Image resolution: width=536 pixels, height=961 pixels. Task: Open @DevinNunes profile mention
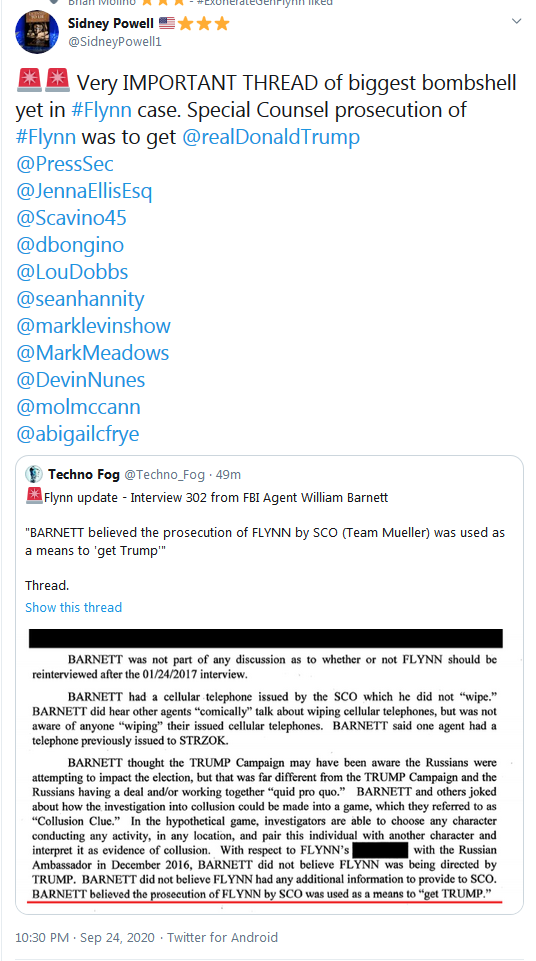pyautogui.click(x=80, y=379)
